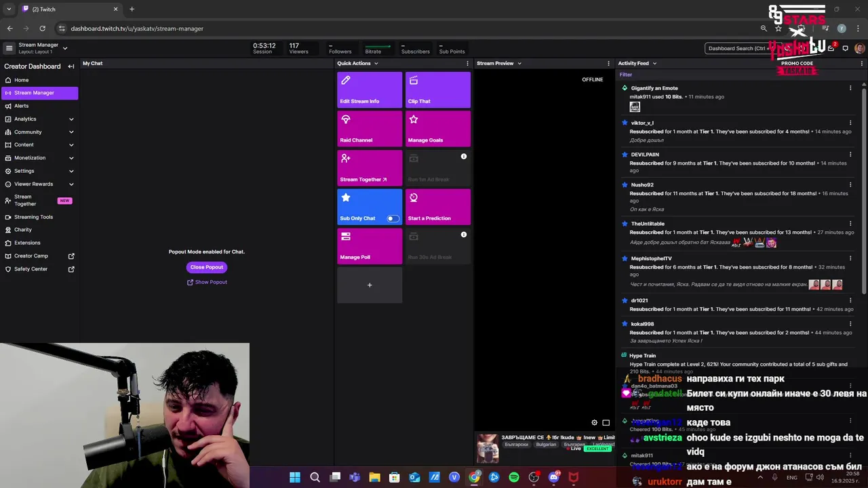Expand the Activity Feed dropdown chevron
868x488 pixels.
(x=654, y=64)
